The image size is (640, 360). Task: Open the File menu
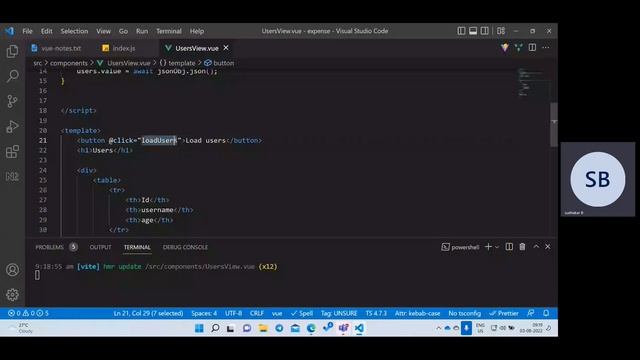[x=27, y=31]
